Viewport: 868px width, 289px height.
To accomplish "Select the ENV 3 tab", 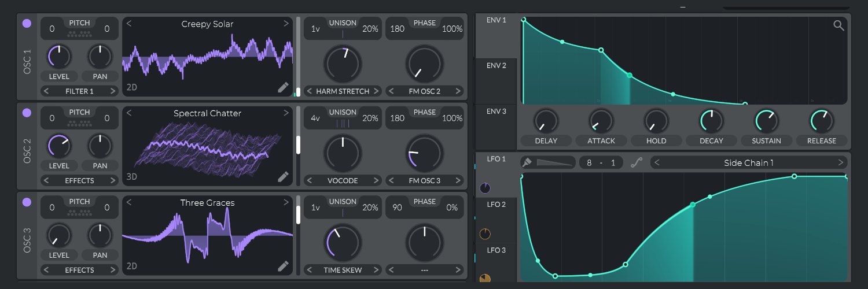I will tap(496, 127).
